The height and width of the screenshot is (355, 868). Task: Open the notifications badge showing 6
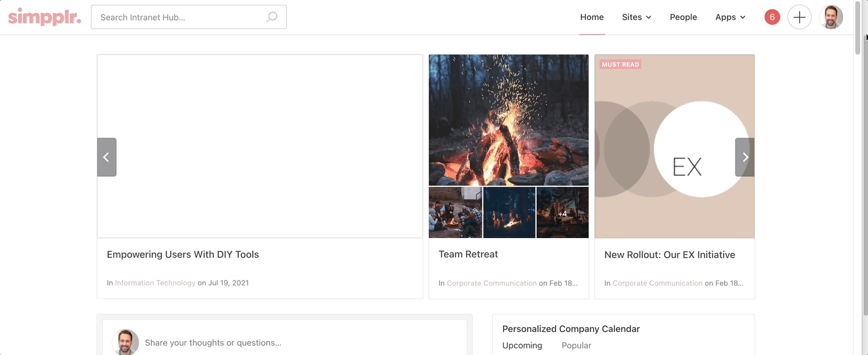click(772, 17)
